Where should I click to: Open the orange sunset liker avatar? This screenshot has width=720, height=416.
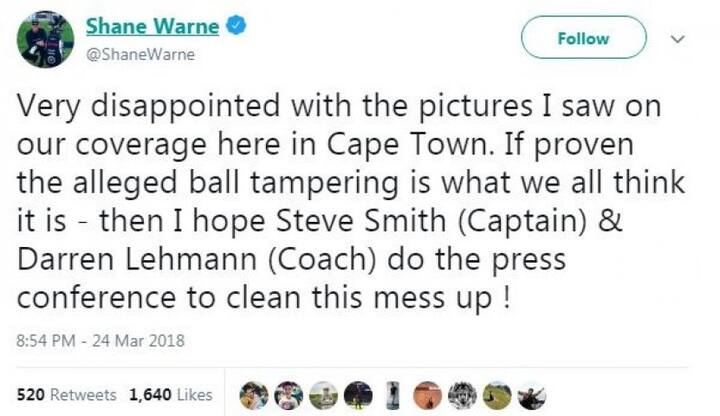click(x=428, y=395)
